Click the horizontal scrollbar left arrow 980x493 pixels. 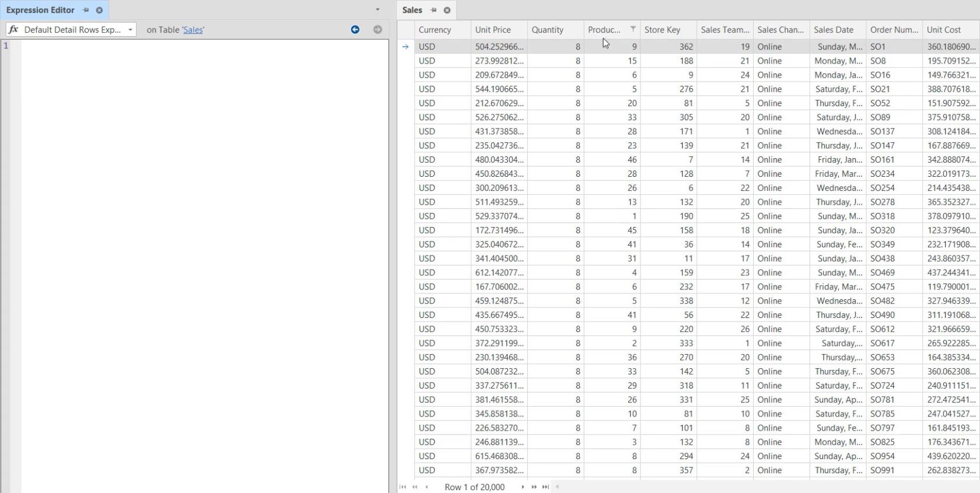[x=557, y=487]
